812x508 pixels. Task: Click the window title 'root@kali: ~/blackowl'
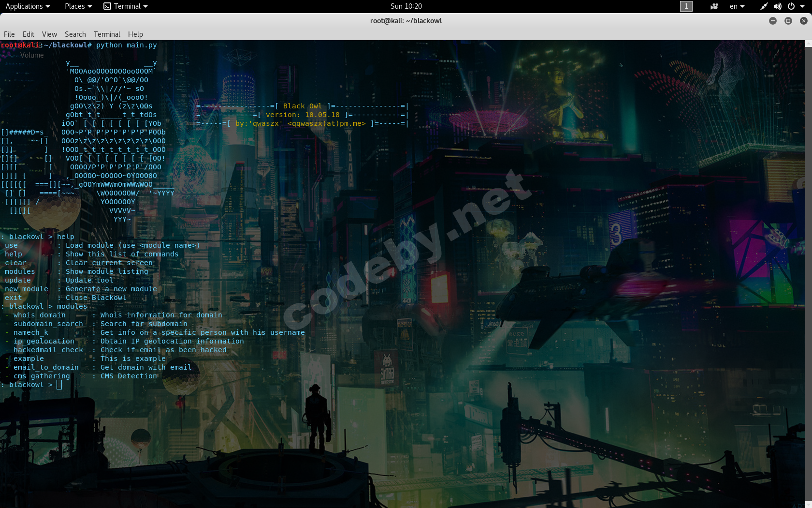coord(406,21)
